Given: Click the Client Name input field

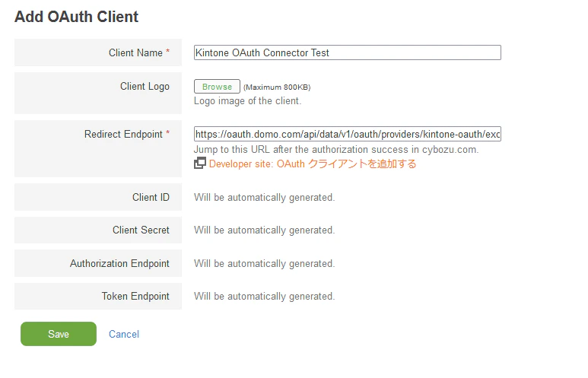Looking at the screenshot, I should pyautogui.click(x=348, y=52).
